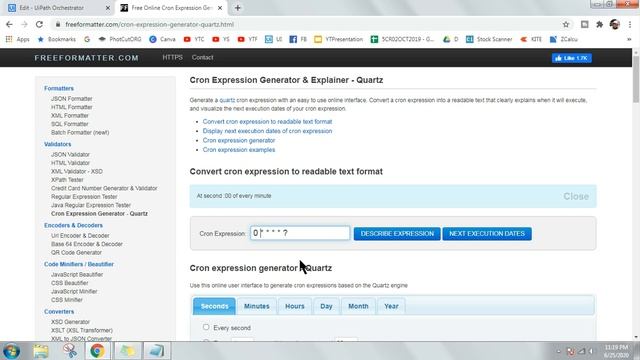Click the browser forward arrow
This screenshot has width=640, height=360.
(x=24, y=24)
